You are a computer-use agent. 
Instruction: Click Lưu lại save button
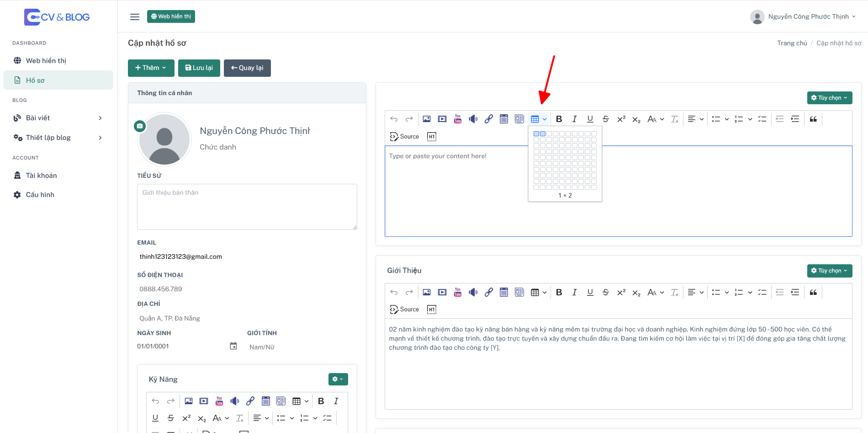point(199,68)
